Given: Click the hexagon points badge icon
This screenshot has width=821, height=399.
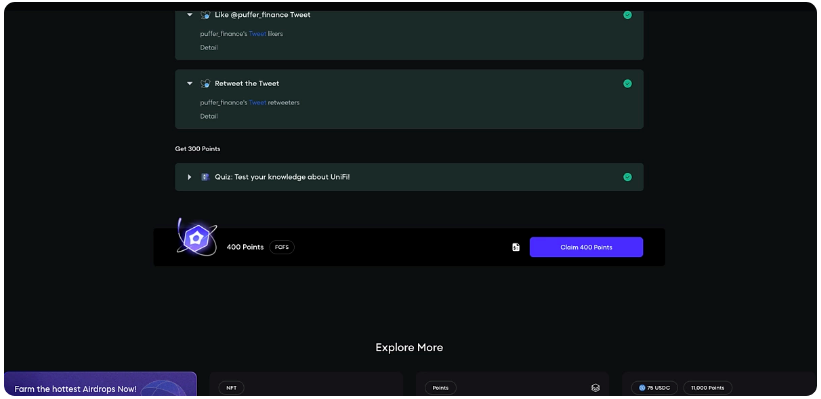Looking at the screenshot, I should coord(196,239).
